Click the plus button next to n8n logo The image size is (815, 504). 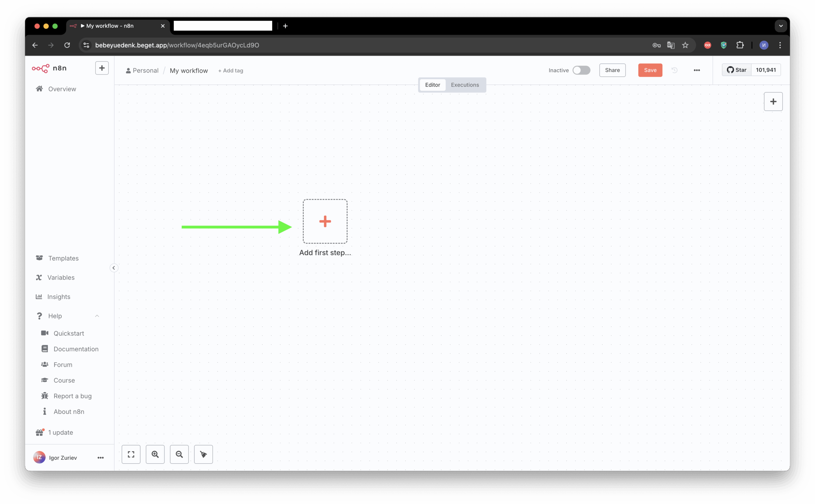pyautogui.click(x=102, y=68)
